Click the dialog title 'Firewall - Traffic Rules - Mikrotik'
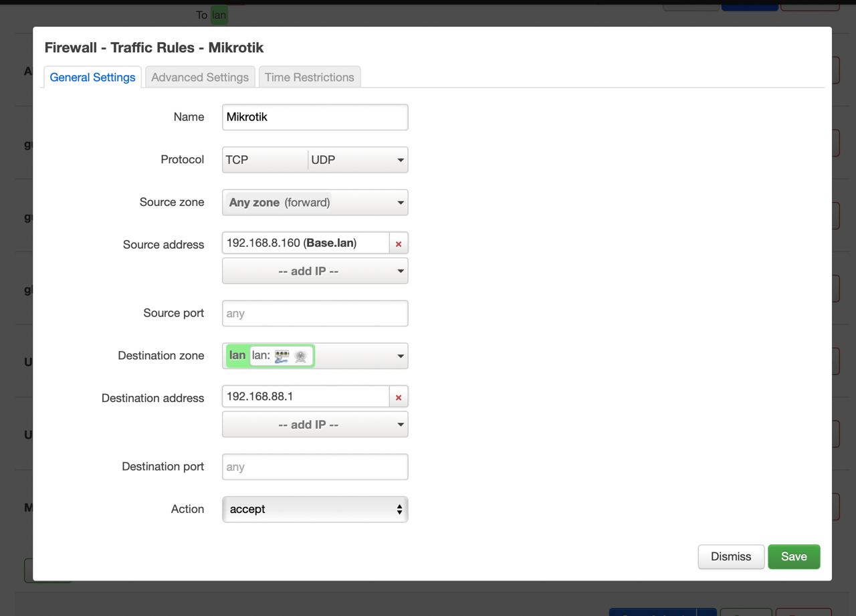 coord(154,47)
